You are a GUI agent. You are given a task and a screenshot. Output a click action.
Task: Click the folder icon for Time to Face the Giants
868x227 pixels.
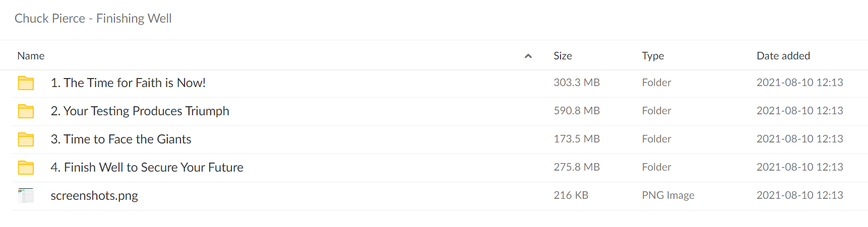pyautogui.click(x=26, y=139)
